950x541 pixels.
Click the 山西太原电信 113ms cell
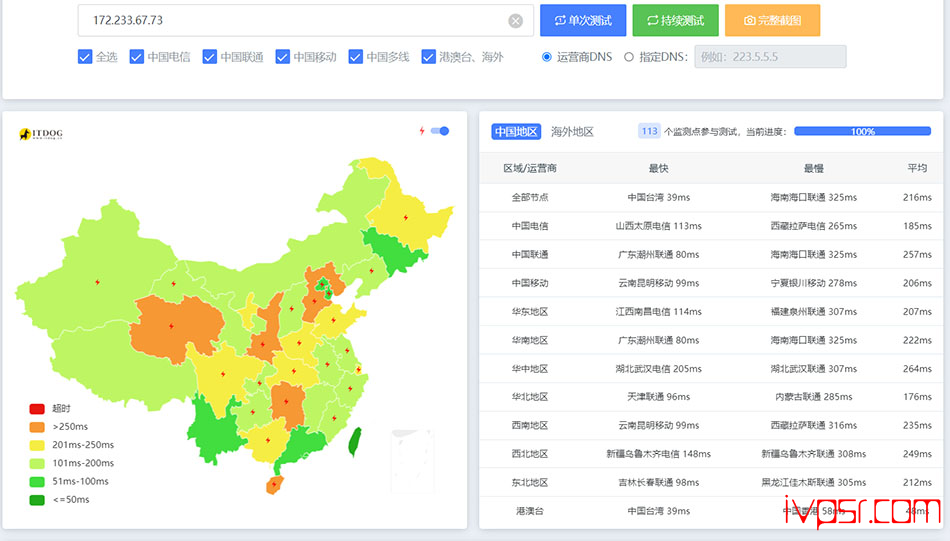tap(659, 226)
